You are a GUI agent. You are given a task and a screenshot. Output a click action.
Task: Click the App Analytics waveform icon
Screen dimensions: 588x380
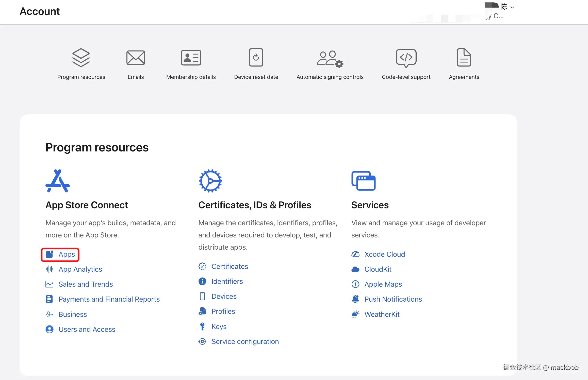[50, 269]
